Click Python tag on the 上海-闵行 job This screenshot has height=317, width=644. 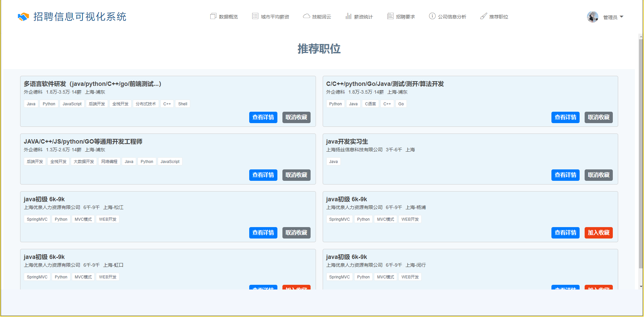click(x=364, y=277)
